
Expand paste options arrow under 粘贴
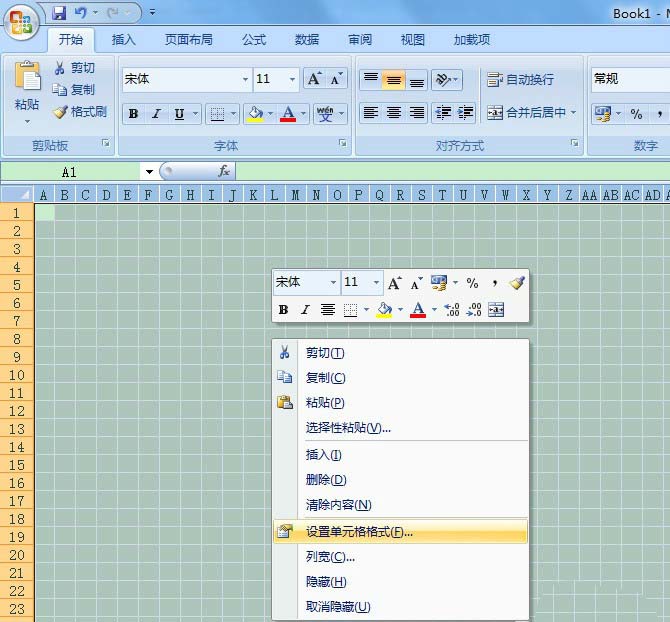(27, 122)
